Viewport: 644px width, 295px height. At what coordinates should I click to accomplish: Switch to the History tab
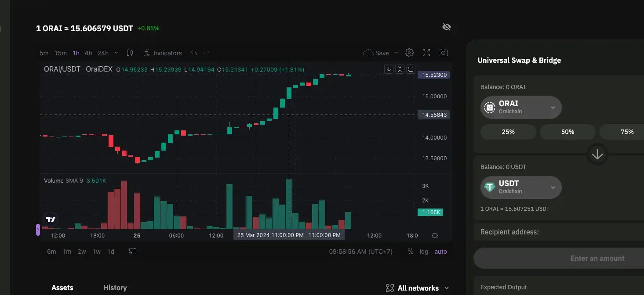[x=115, y=288]
